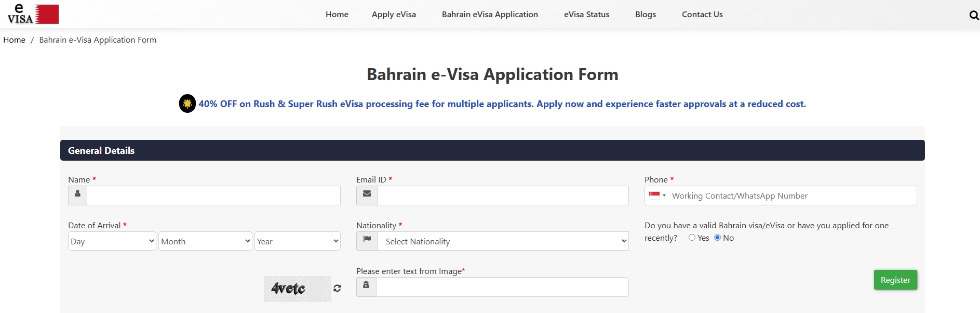The width and height of the screenshot is (980, 313).
Task: Click the General Details section header
Action: (x=492, y=150)
